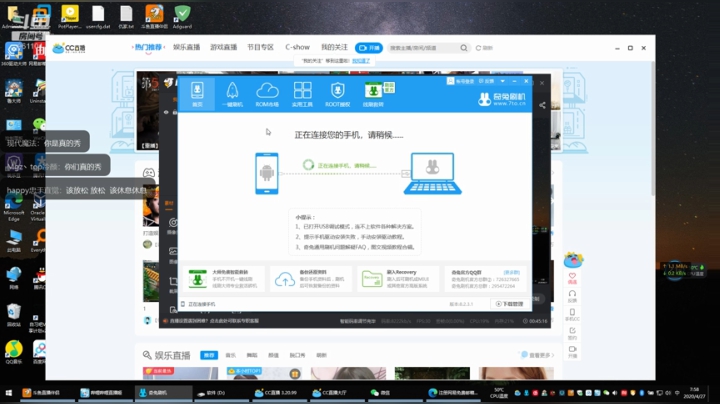Open the 线刷救砖 green rabbit icon
The height and width of the screenshot is (404, 720).
point(373,94)
